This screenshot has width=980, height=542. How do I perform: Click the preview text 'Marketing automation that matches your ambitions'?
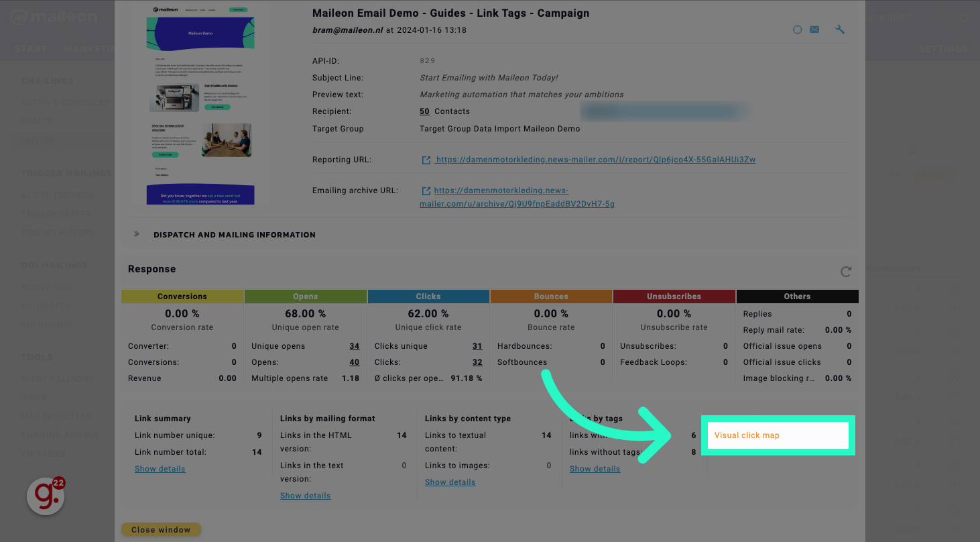click(522, 95)
